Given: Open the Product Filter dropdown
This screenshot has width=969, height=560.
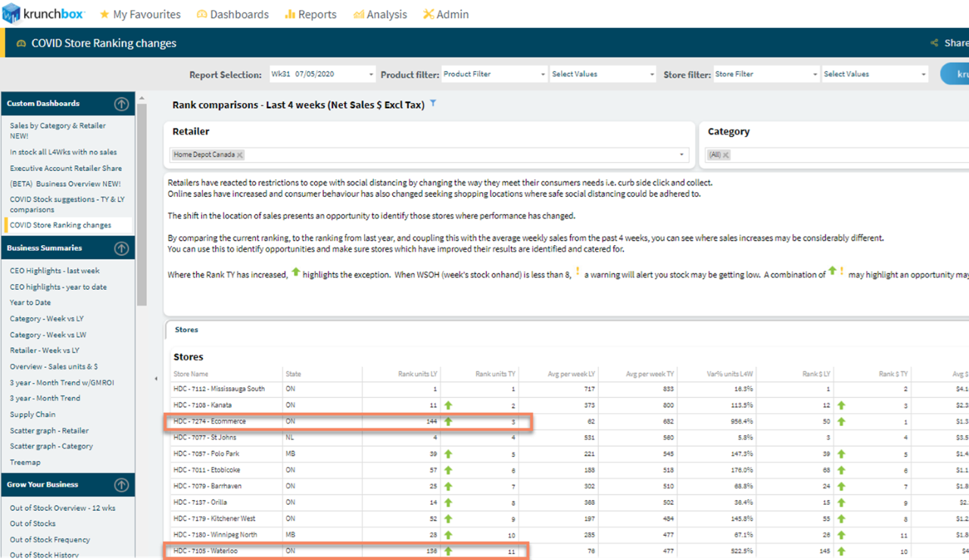Looking at the screenshot, I should click(494, 74).
